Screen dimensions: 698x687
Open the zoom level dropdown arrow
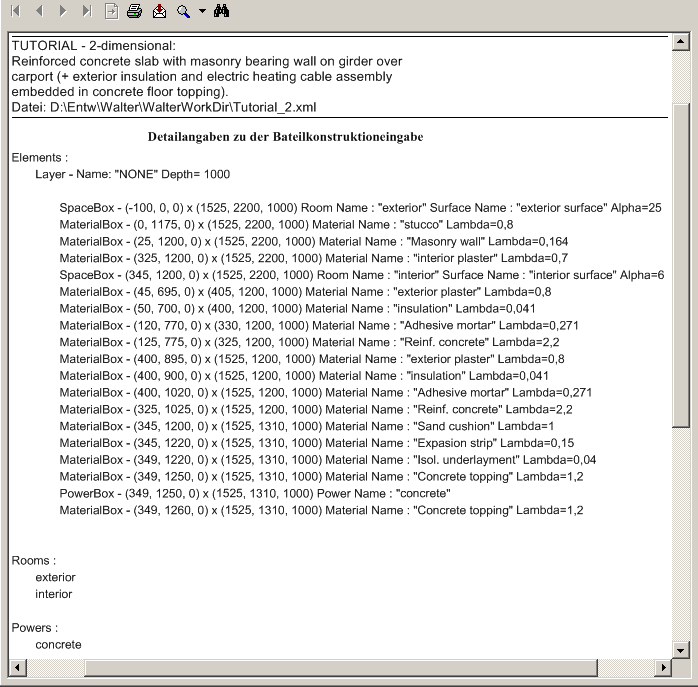point(201,12)
